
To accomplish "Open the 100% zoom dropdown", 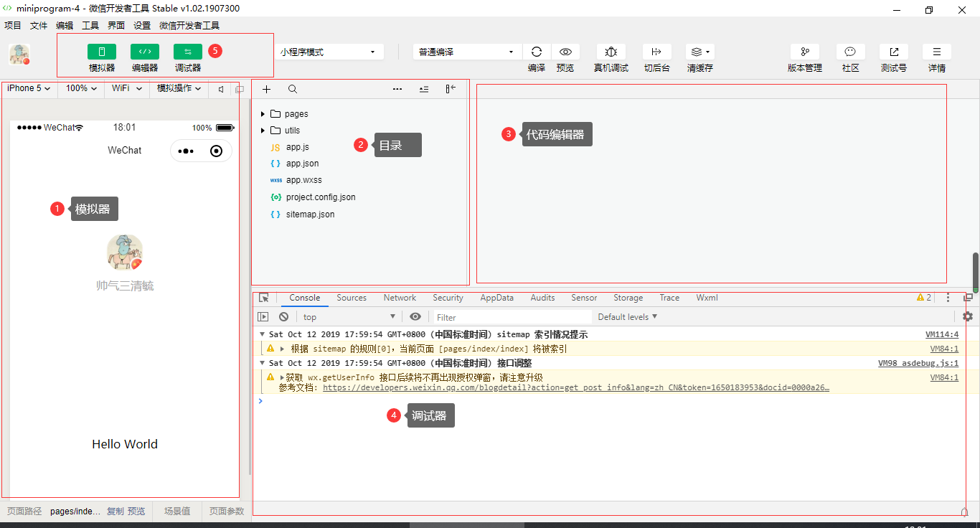I will pos(82,88).
